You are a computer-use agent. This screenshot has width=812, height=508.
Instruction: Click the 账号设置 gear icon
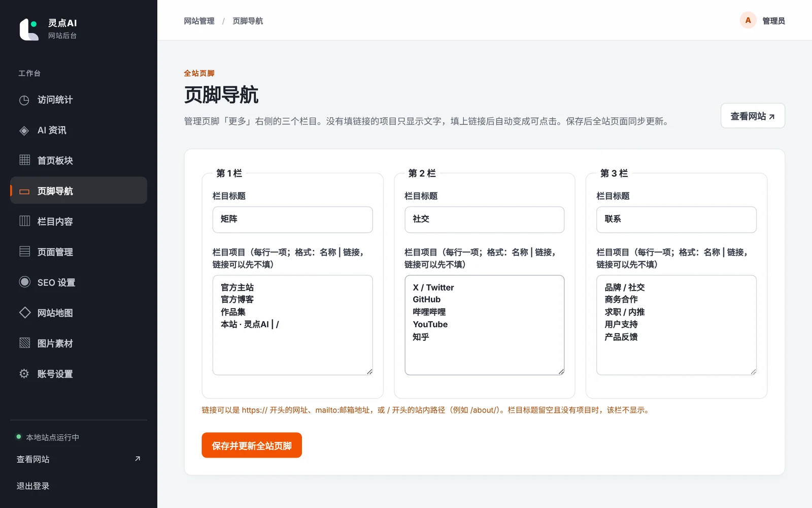click(24, 374)
